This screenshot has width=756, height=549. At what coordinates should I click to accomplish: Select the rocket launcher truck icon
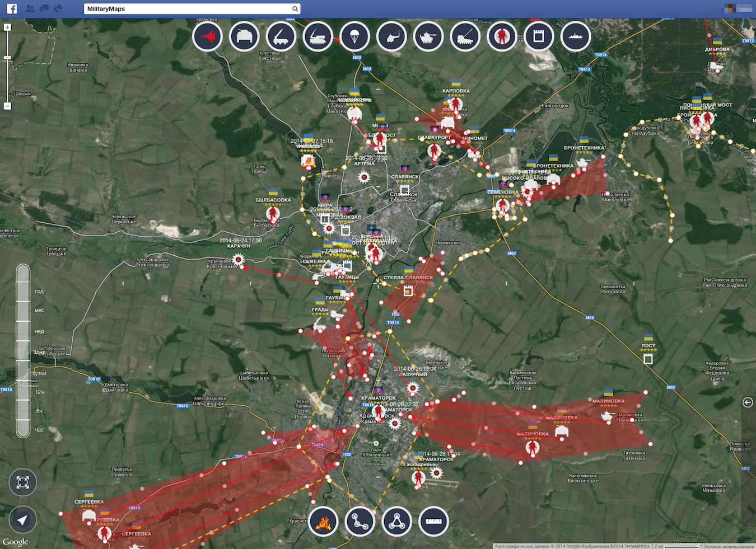[281, 37]
